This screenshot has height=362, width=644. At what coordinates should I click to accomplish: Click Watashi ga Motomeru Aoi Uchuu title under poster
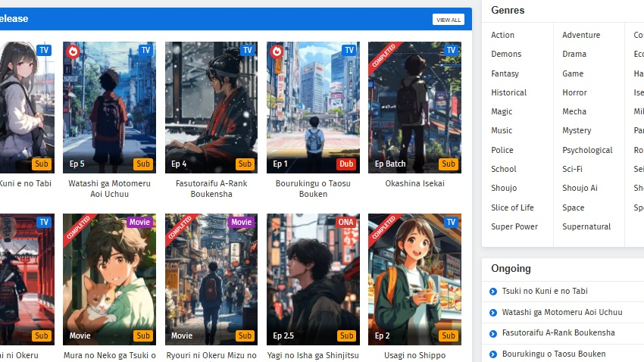pyautogui.click(x=109, y=189)
